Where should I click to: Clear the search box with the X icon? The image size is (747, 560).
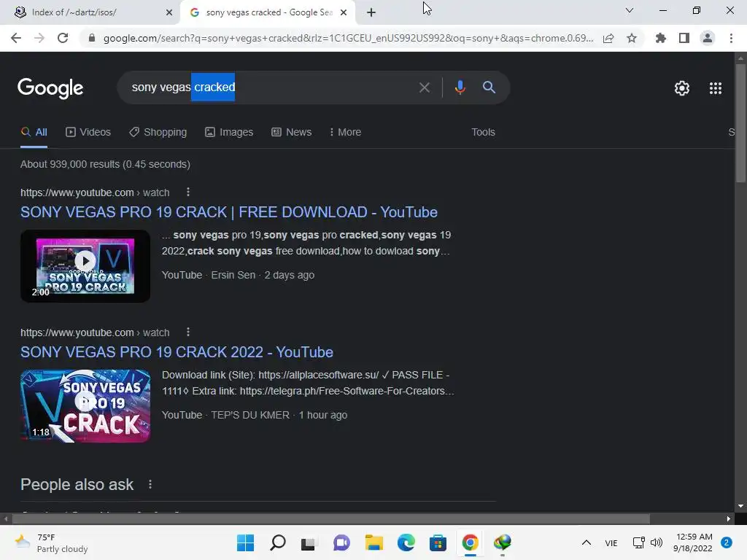point(424,87)
